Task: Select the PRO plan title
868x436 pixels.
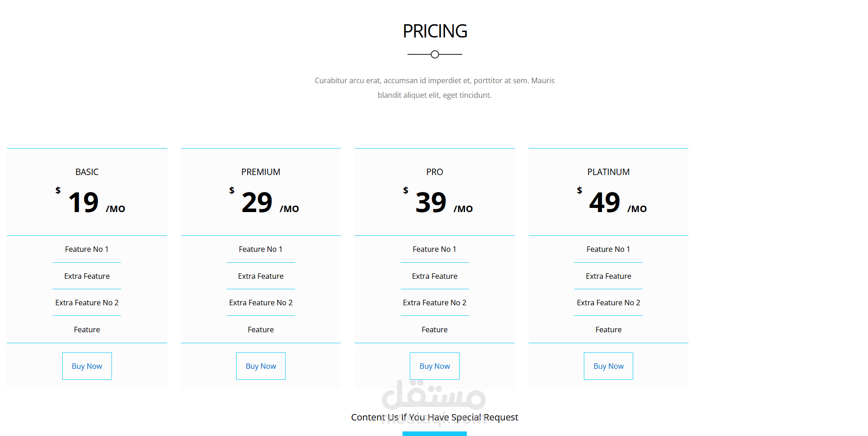Action: point(434,172)
